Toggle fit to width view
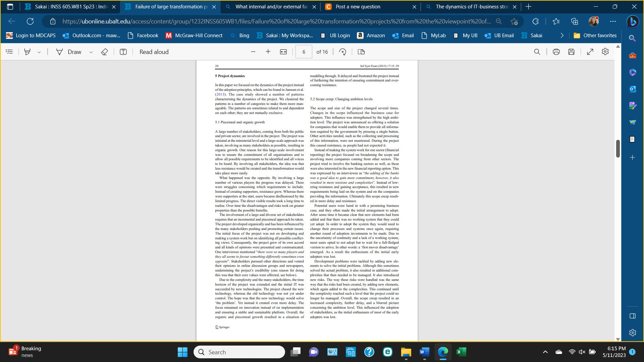Screen dimensions: 644x362 [x=283, y=52]
